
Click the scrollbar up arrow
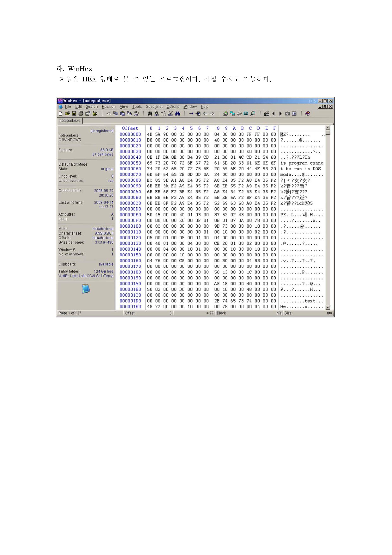(x=328, y=128)
